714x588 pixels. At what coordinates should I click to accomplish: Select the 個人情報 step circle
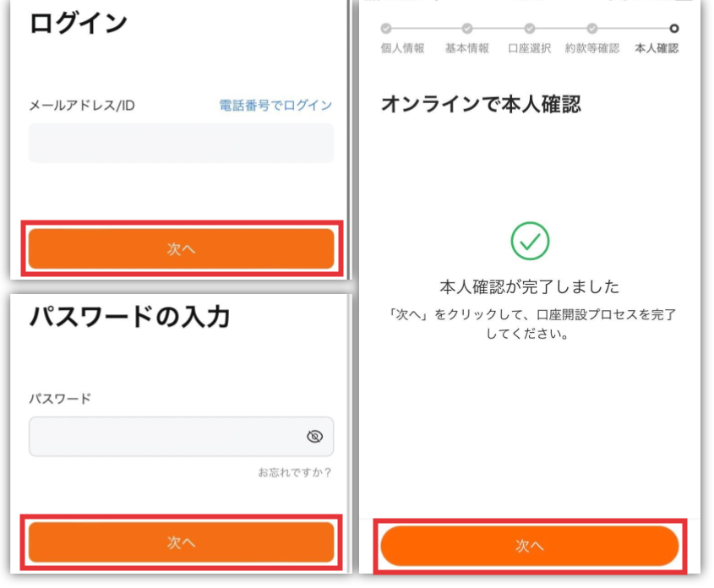(x=386, y=29)
